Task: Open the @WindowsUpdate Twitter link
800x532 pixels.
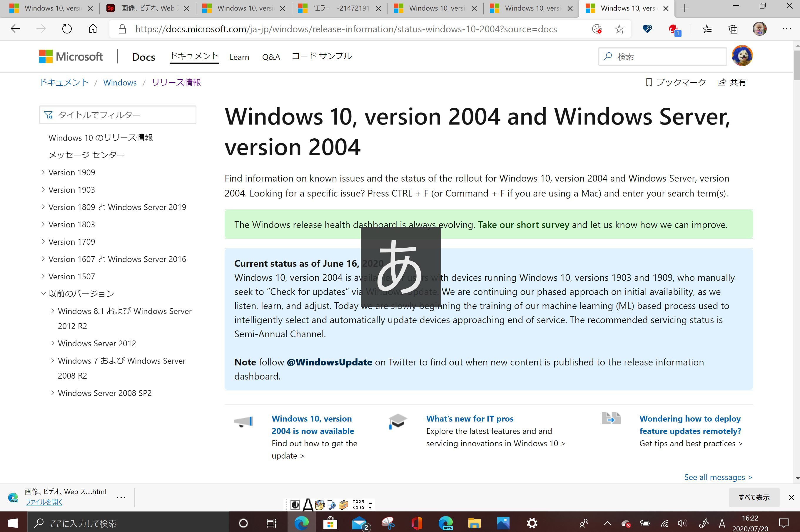Action: (x=329, y=362)
